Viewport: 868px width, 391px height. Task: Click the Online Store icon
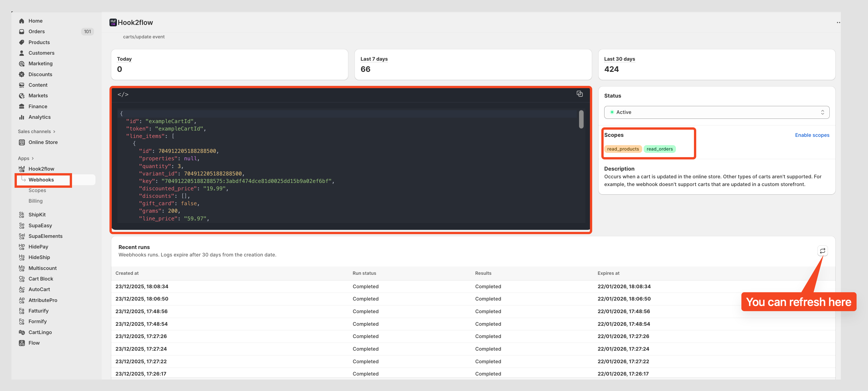tap(21, 142)
